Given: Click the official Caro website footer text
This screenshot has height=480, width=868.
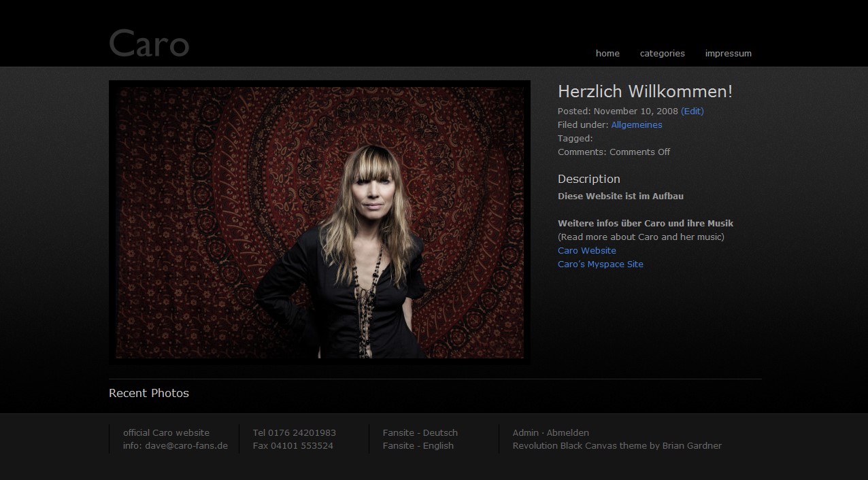Looking at the screenshot, I should (166, 432).
